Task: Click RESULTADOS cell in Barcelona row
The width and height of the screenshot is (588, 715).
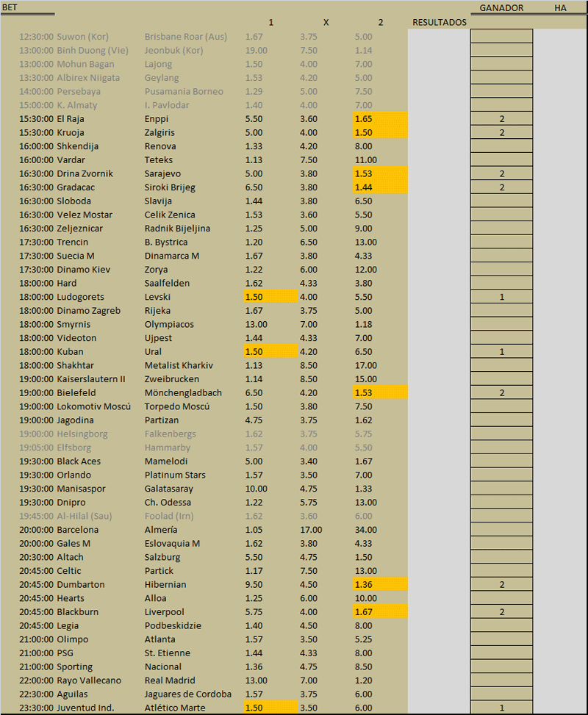Action: [439, 529]
